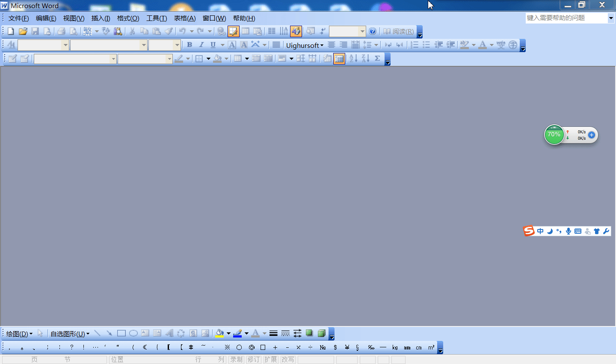The image size is (616, 364).
Task: Click the Undo arrow icon
Action: [x=182, y=31]
